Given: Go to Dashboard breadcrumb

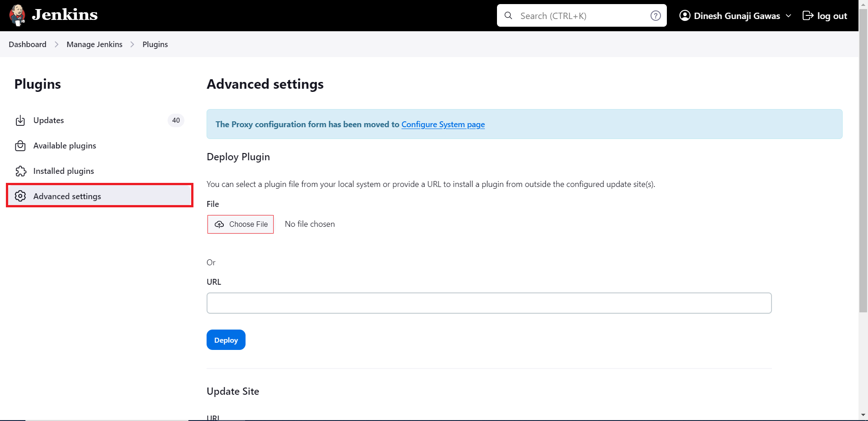Looking at the screenshot, I should [28, 44].
